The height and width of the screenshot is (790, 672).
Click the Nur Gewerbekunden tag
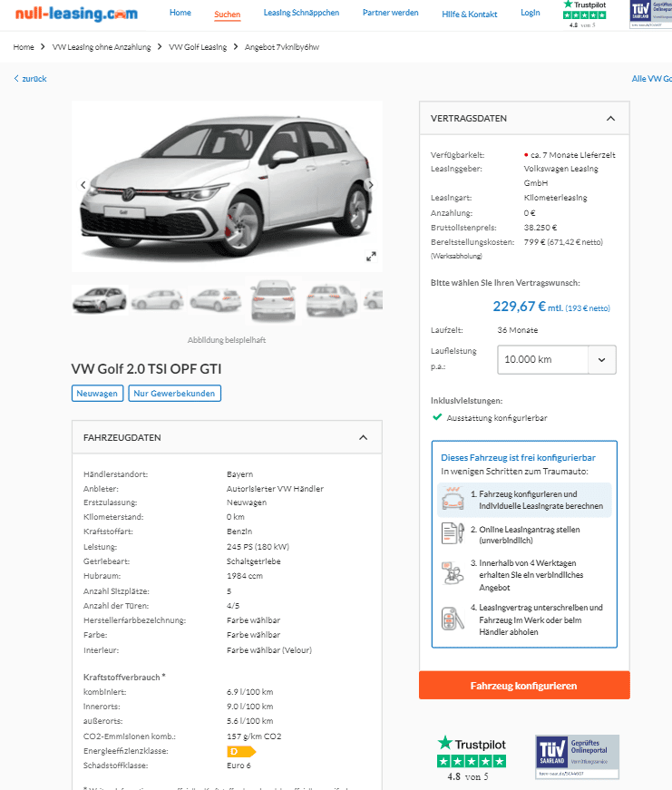[174, 393]
